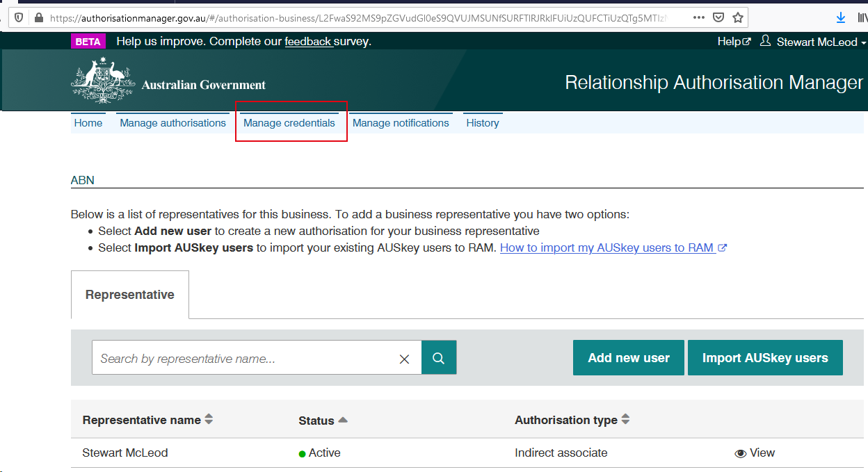868x472 pixels.
Task: View Stewart McLeod's authorisation details
Action: 755,453
